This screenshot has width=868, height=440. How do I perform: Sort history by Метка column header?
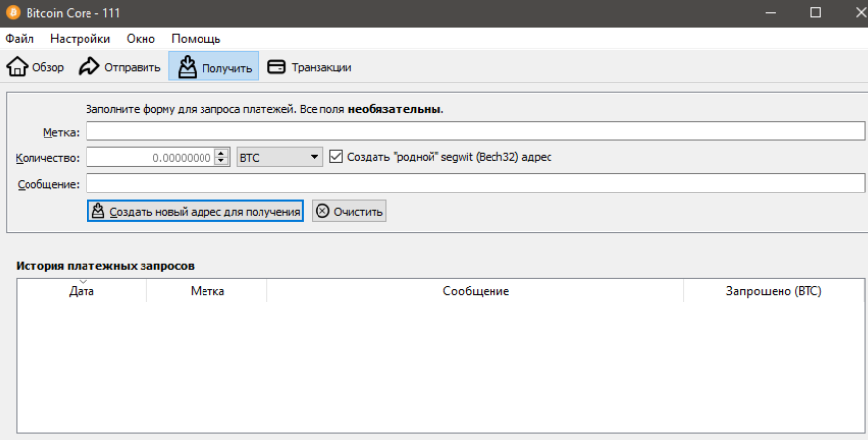[x=207, y=290]
